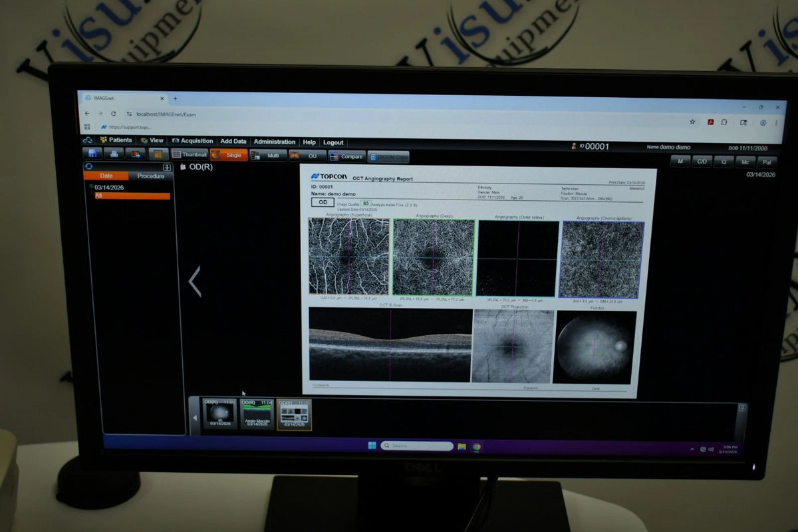Open the View menu
Screen dimensions: 798x532
coord(152,140)
